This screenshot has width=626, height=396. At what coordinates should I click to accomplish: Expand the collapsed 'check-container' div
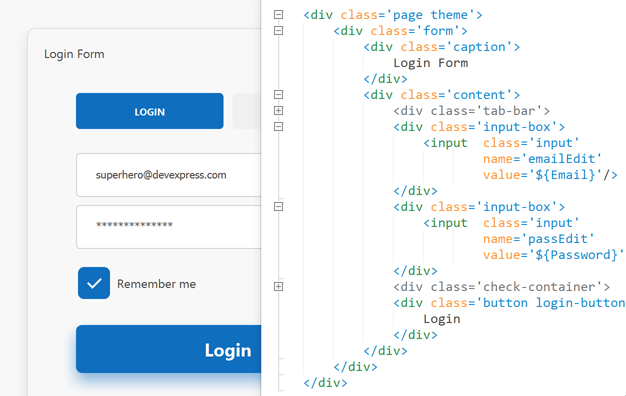pos(279,287)
